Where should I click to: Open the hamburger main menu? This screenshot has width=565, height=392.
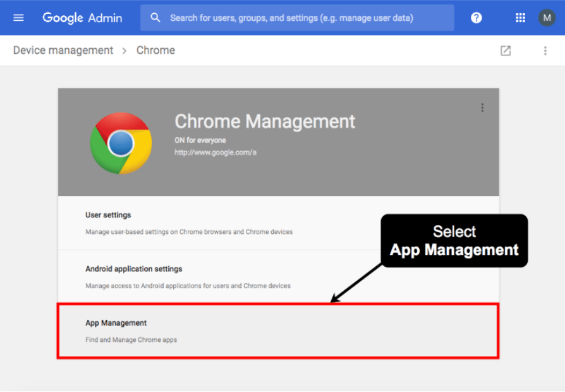[18, 18]
